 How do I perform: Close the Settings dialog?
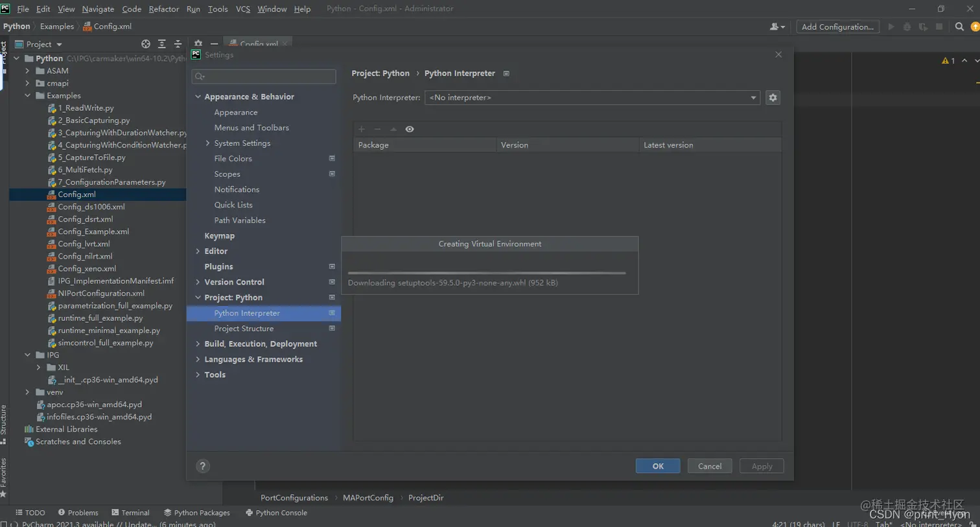[x=778, y=55]
